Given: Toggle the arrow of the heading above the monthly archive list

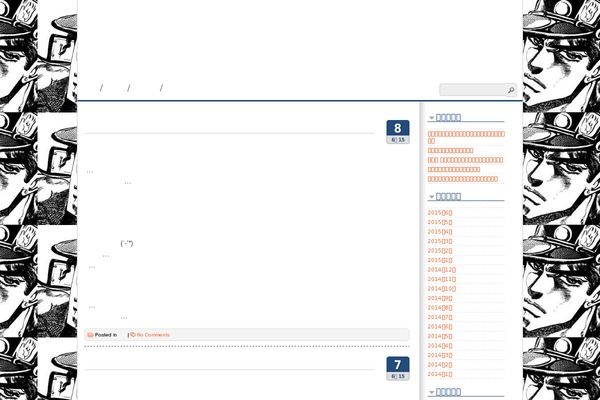Looking at the screenshot, I should point(432,197).
